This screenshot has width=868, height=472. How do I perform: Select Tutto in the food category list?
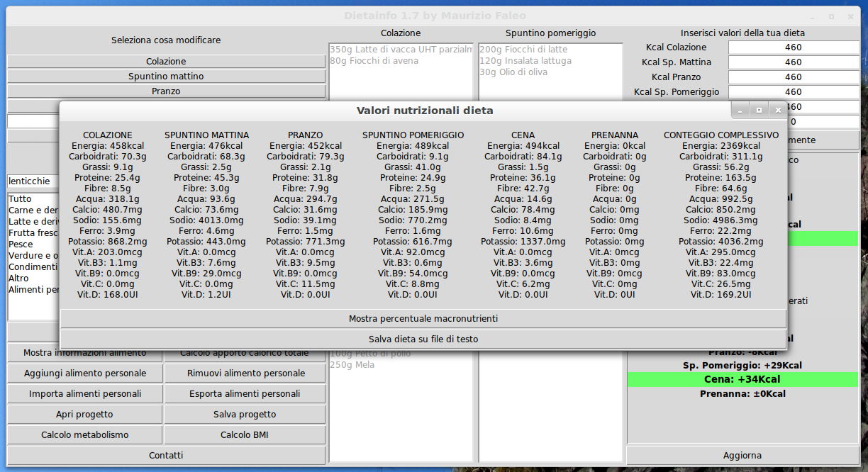(20, 199)
